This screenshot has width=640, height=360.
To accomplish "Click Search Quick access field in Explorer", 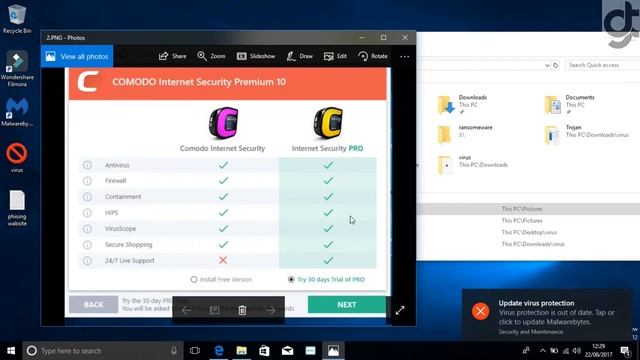I will click(x=602, y=65).
